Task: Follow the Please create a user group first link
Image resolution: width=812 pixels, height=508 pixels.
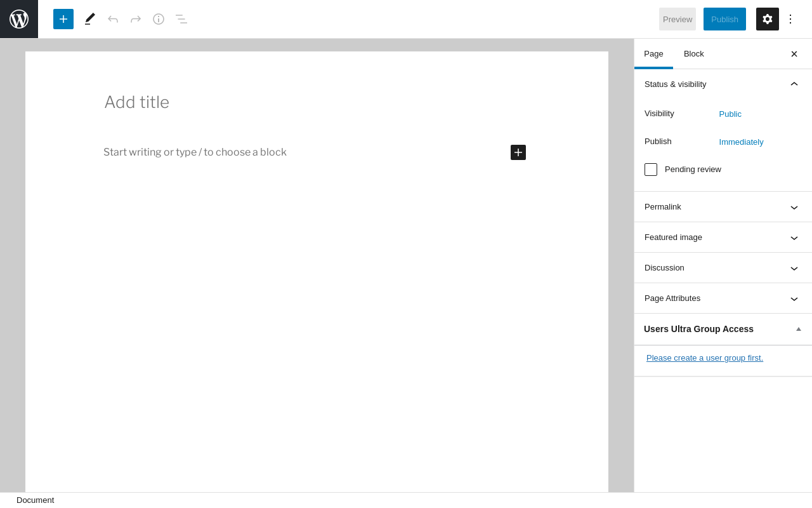Action: coord(705,358)
